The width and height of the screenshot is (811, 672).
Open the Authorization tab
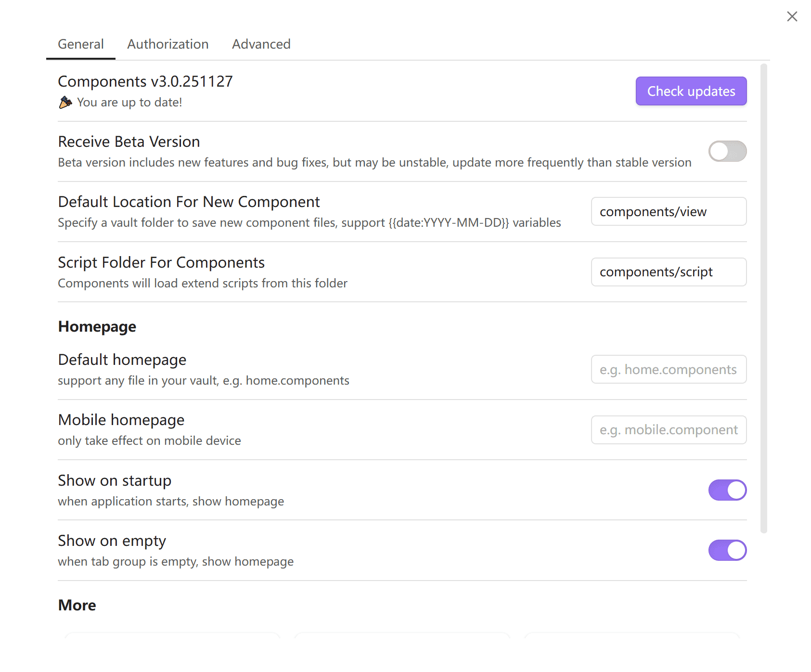[x=167, y=44]
